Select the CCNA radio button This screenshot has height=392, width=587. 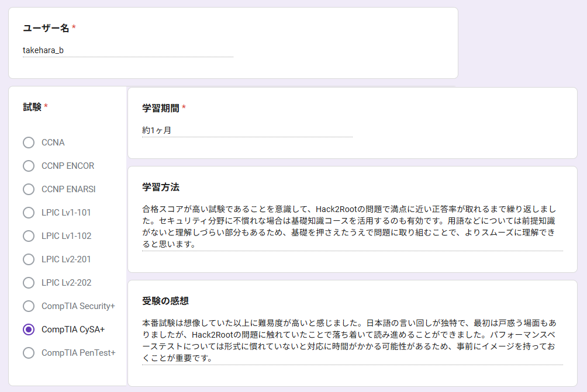(29, 143)
